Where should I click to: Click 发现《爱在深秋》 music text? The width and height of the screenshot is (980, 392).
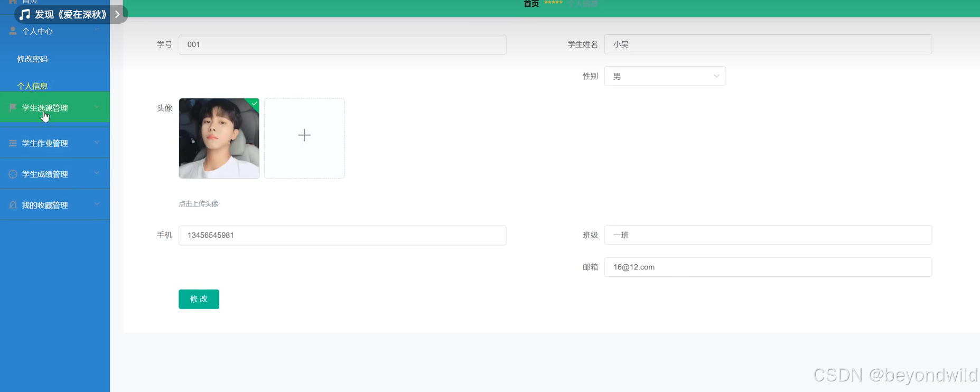71,14
